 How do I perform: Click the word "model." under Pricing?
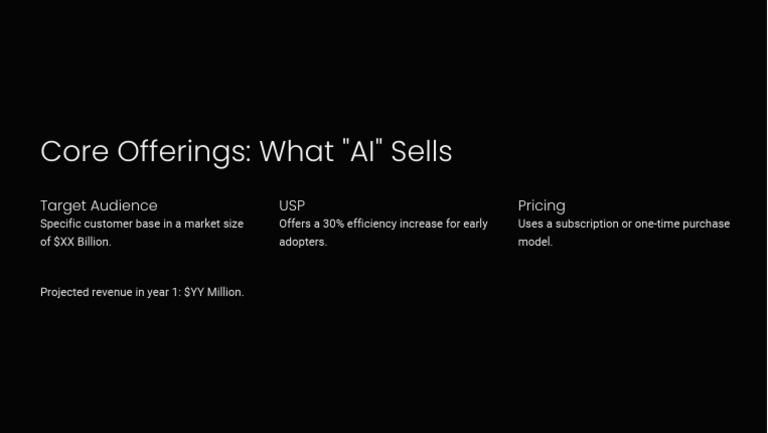pyautogui.click(x=535, y=242)
